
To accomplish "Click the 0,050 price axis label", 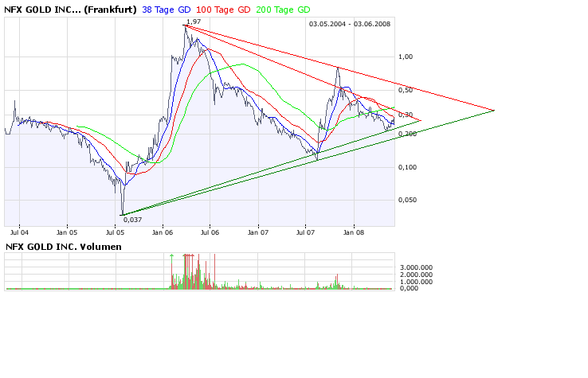I will (x=407, y=200).
